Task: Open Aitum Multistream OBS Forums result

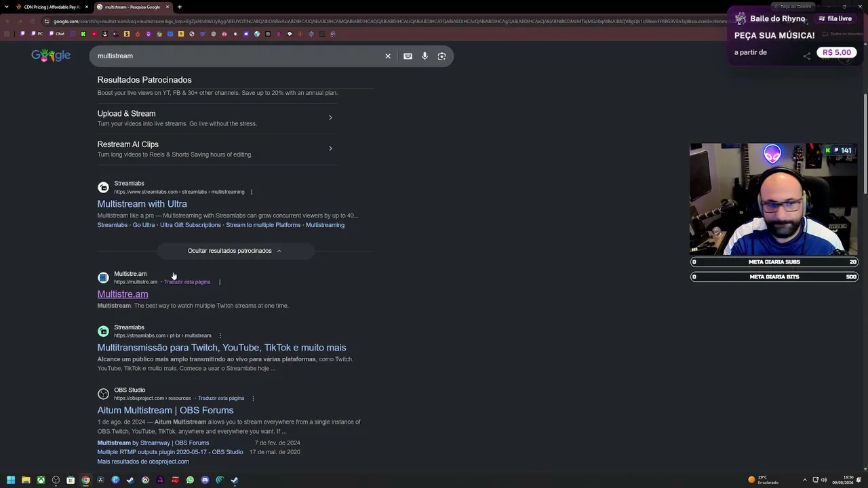Action: (x=165, y=410)
